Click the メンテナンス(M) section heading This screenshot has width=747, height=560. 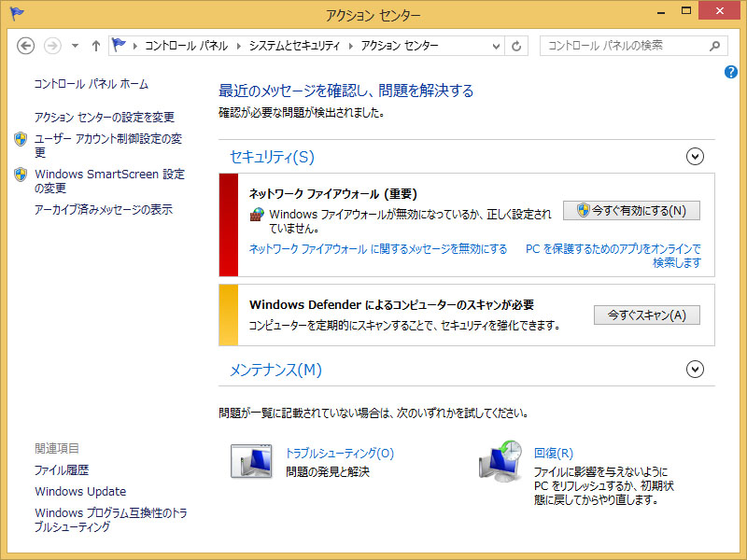(275, 370)
